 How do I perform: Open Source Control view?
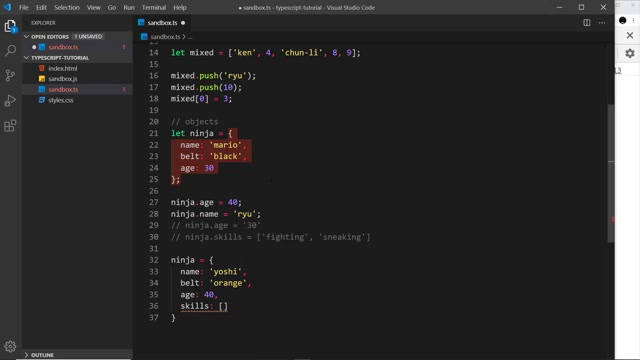pos(10,76)
